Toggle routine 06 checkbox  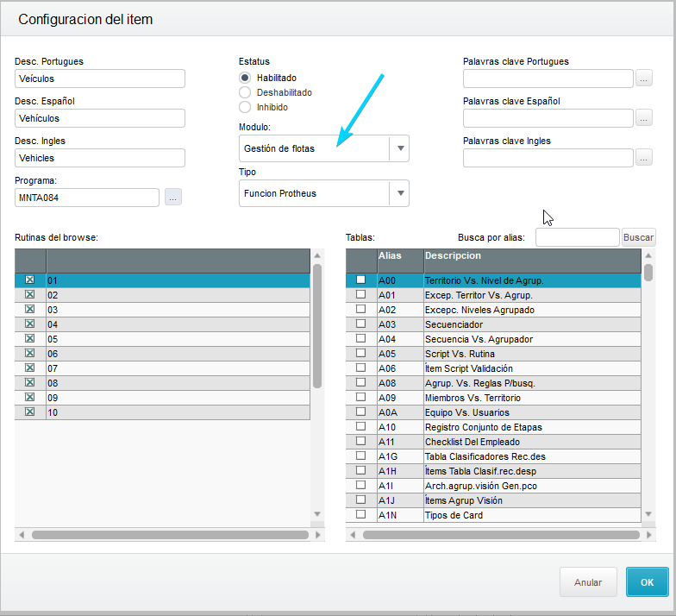click(29, 353)
